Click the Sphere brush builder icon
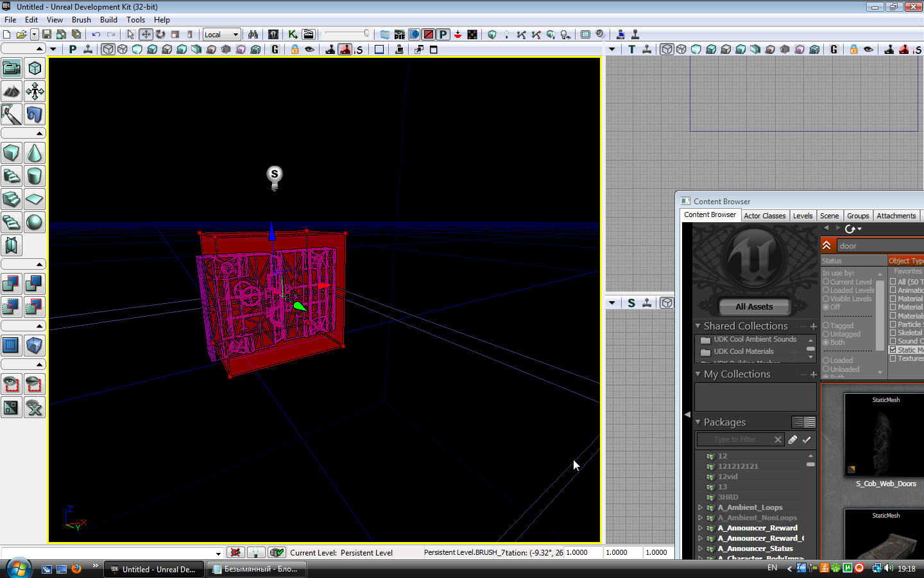Screen dimensions: 924x578 pyautogui.click(x=35, y=222)
